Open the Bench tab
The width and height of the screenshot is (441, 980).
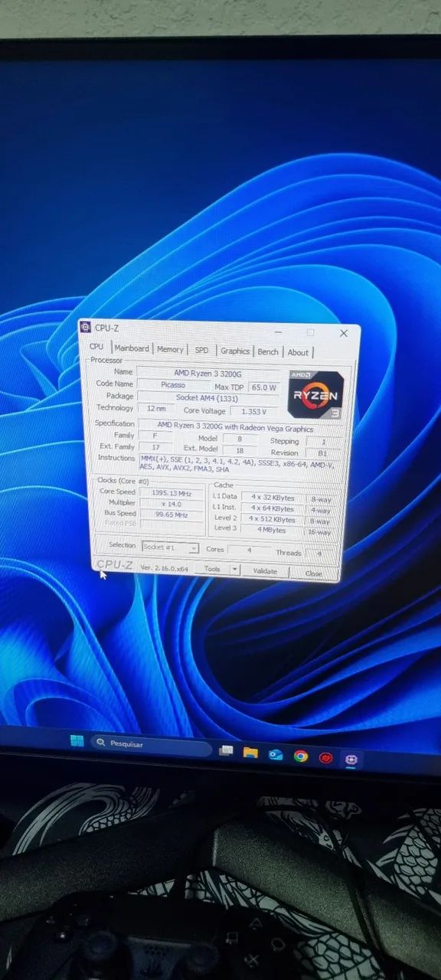pos(268,351)
